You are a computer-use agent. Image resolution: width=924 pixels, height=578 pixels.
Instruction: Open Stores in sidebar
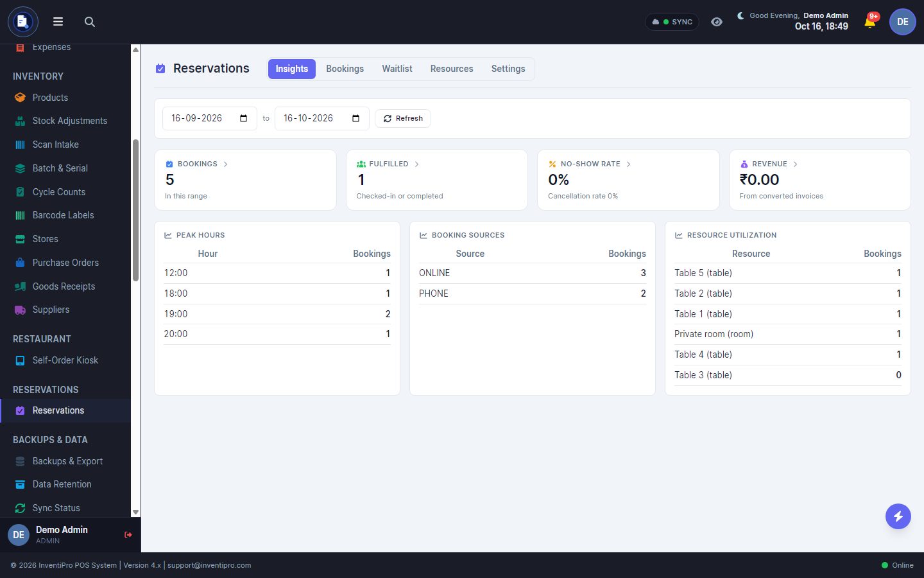click(65, 239)
